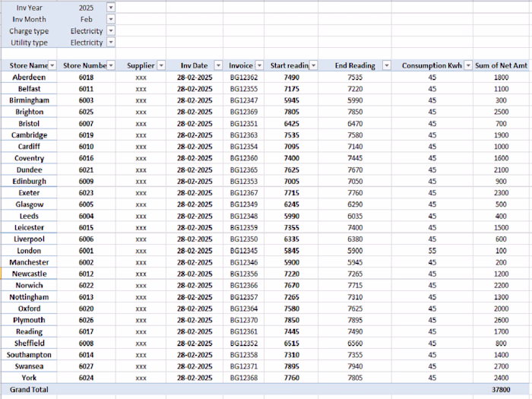Screen dimensions: 532x399
Task: Open the Inv Month filter dropdown
Action: [x=111, y=19]
